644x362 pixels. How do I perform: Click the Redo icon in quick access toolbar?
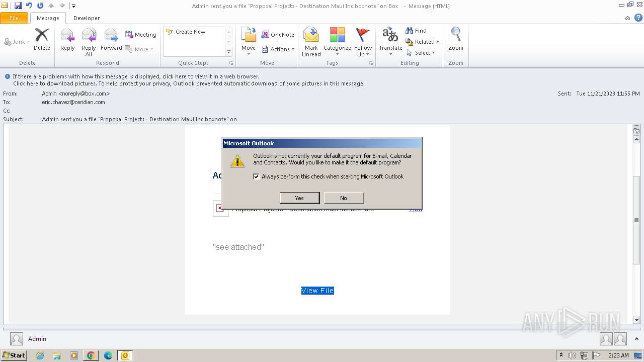pos(40,6)
